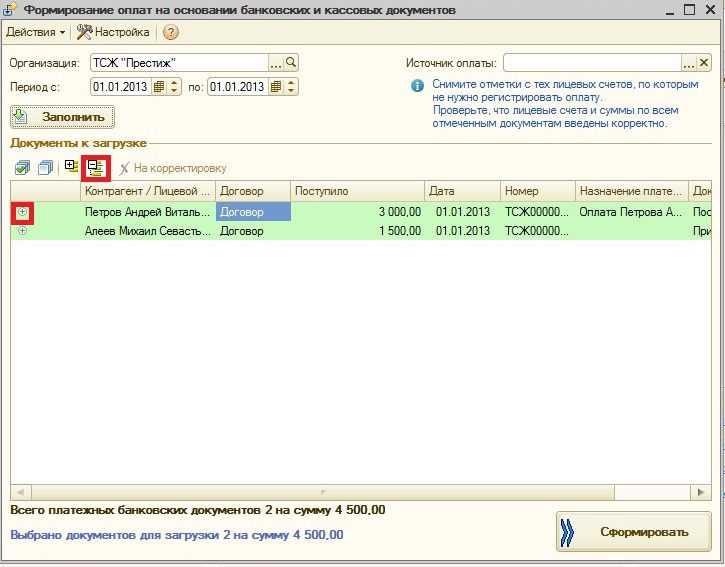725x567 pixels.
Task: Open the Действия menu
Action: click(x=35, y=32)
